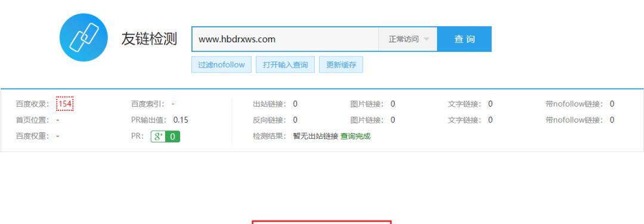Click the 反向链接 count label
The height and width of the screenshot is (224, 644).
click(270, 120)
